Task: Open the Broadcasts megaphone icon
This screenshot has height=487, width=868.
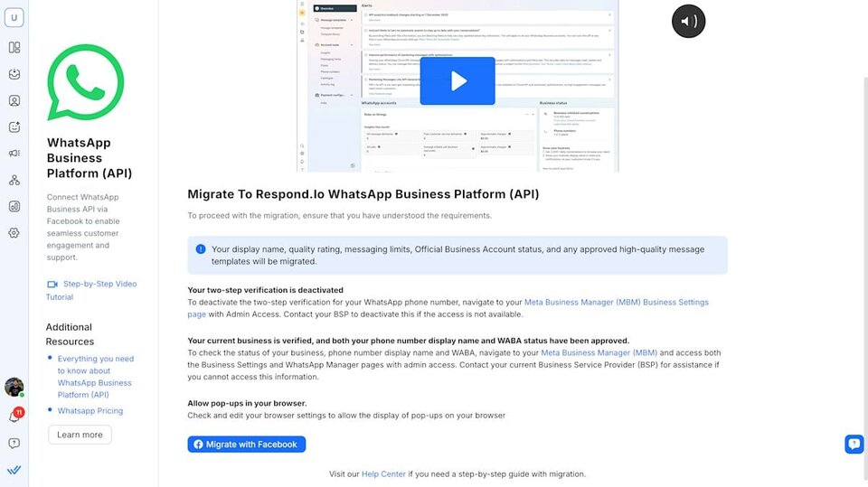Action: point(14,154)
